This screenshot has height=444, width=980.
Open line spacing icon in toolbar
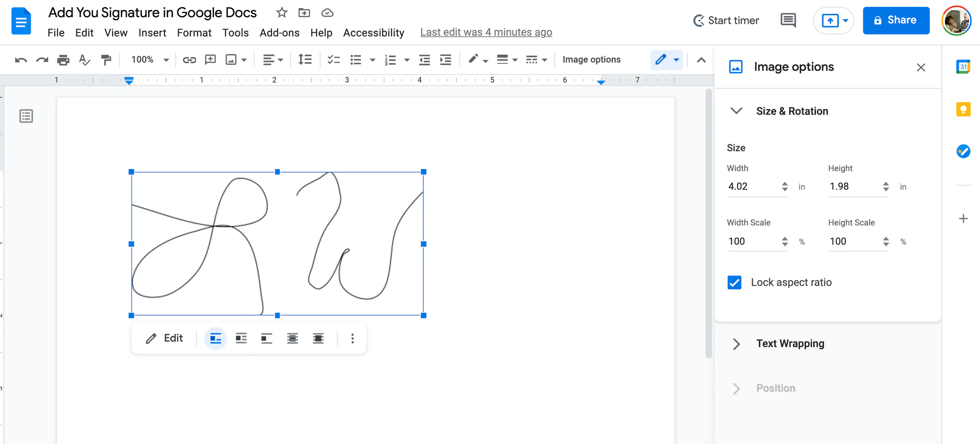(x=305, y=60)
